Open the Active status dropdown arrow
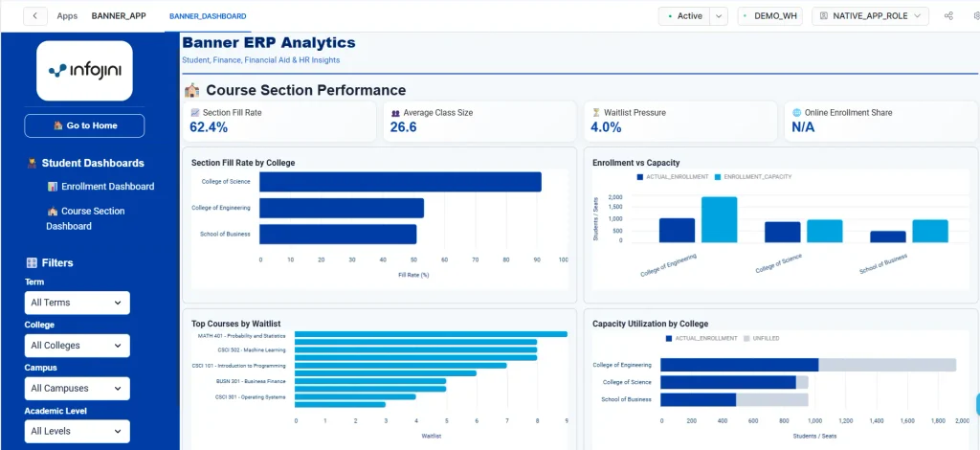This screenshot has width=980, height=450. [719, 16]
